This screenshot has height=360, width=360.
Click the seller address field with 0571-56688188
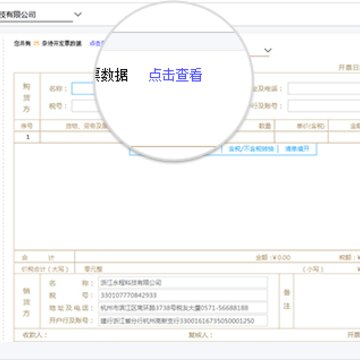(x=183, y=308)
